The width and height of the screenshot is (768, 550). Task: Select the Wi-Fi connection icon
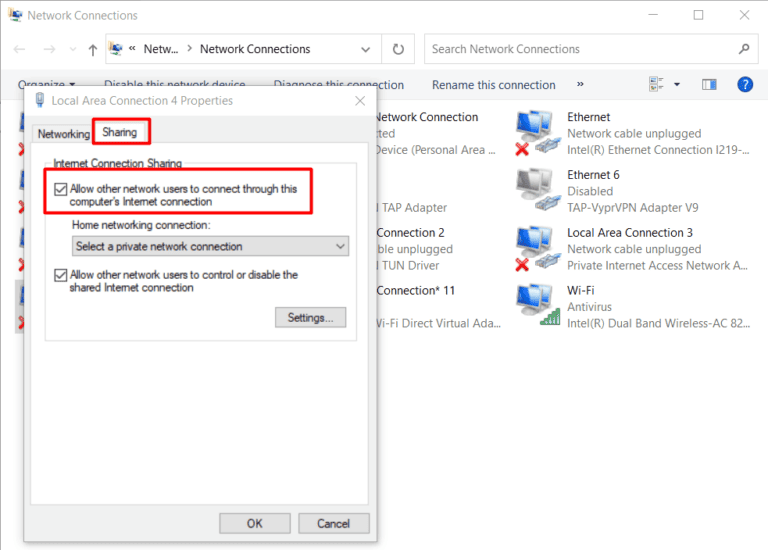pyautogui.click(x=537, y=305)
